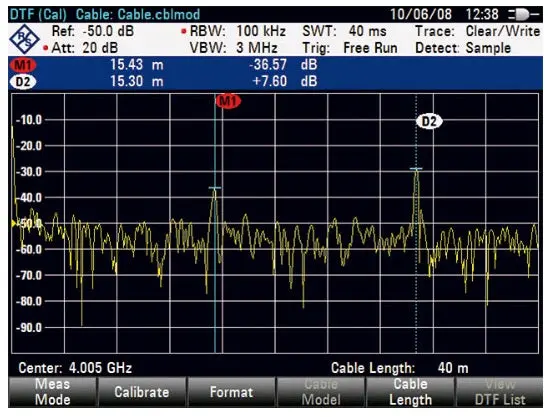The width and height of the screenshot is (548, 417).
Task: Open the Cable Length softkey
Action: 410,392
